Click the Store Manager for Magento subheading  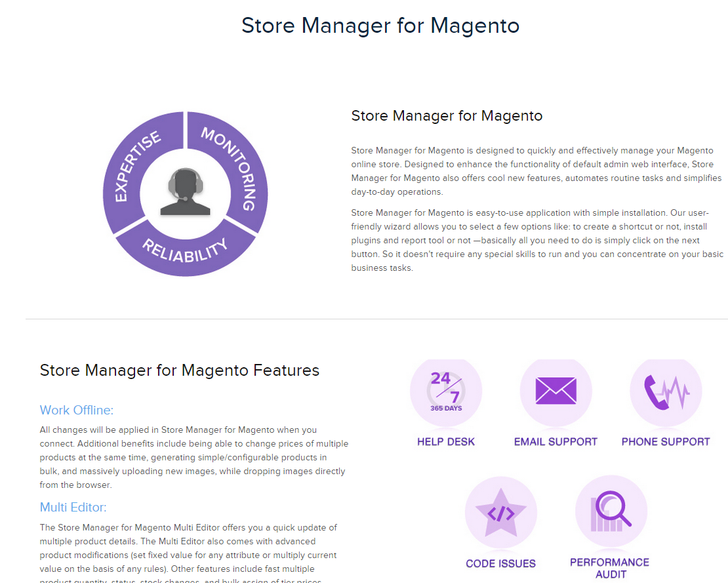(x=447, y=115)
